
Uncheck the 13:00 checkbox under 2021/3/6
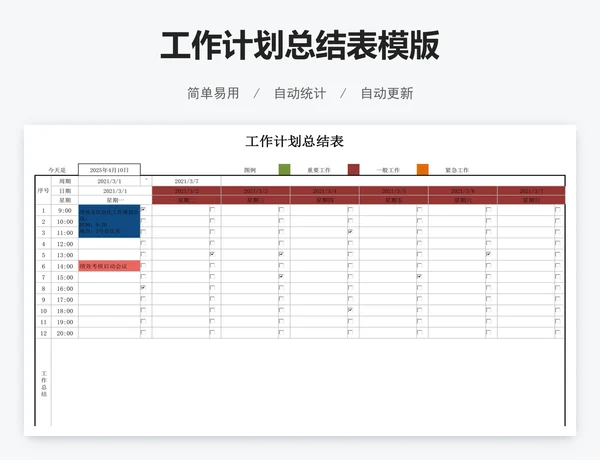(x=489, y=254)
